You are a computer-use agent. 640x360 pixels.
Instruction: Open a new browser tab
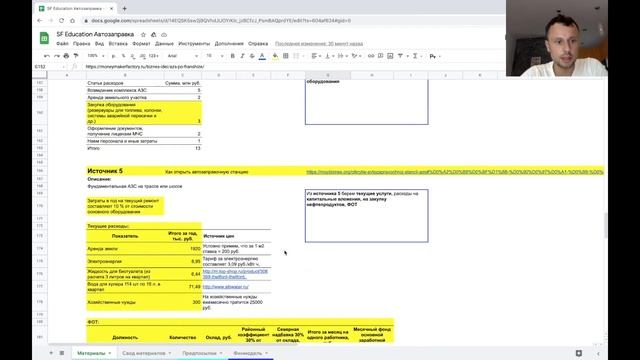click(124, 8)
